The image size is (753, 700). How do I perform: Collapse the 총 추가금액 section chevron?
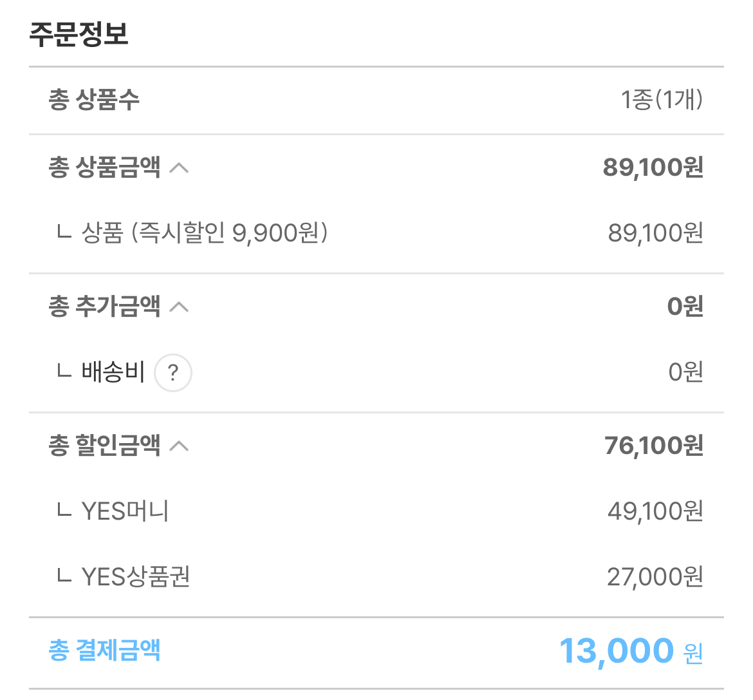179,307
